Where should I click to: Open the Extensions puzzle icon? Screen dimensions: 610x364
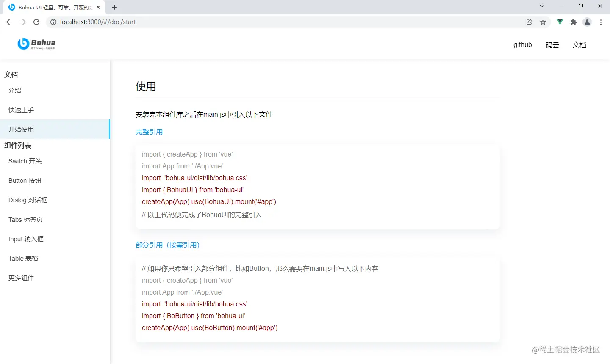[x=574, y=22]
